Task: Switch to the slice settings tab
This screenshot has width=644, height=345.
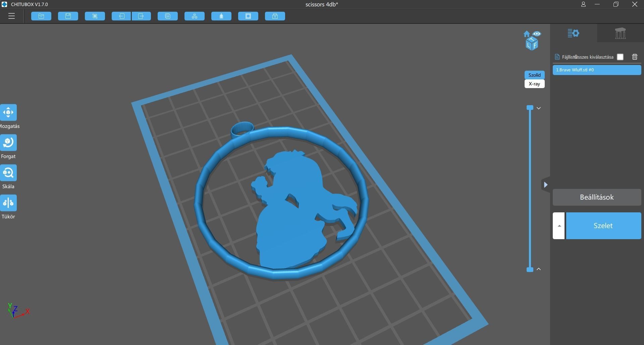Action: coord(573,33)
